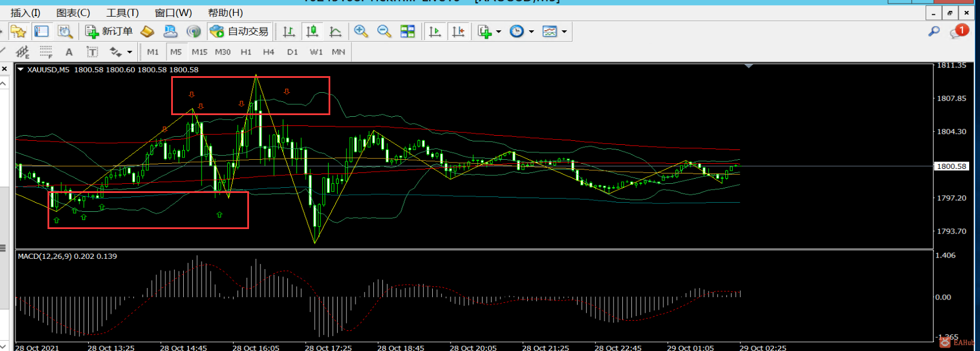Select the equidistant channel drawing tool
980x351 pixels.
(x=23, y=52)
